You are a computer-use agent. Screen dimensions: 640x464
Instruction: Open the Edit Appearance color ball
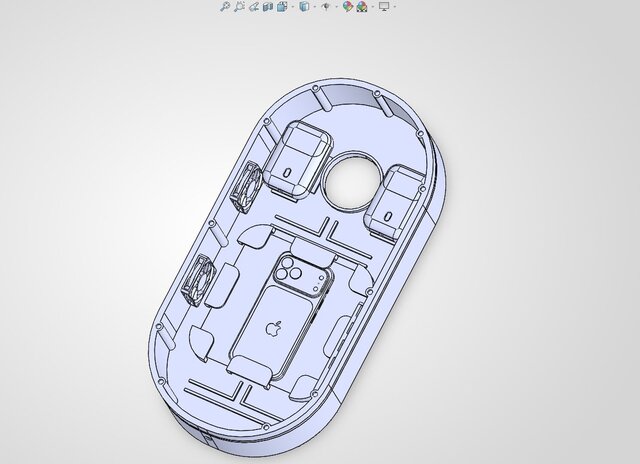point(347,7)
